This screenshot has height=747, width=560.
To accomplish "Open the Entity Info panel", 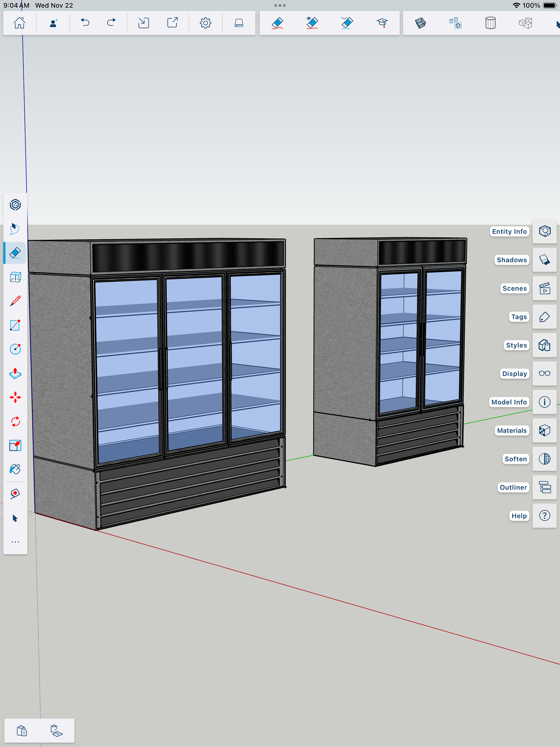I will [x=544, y=232].
